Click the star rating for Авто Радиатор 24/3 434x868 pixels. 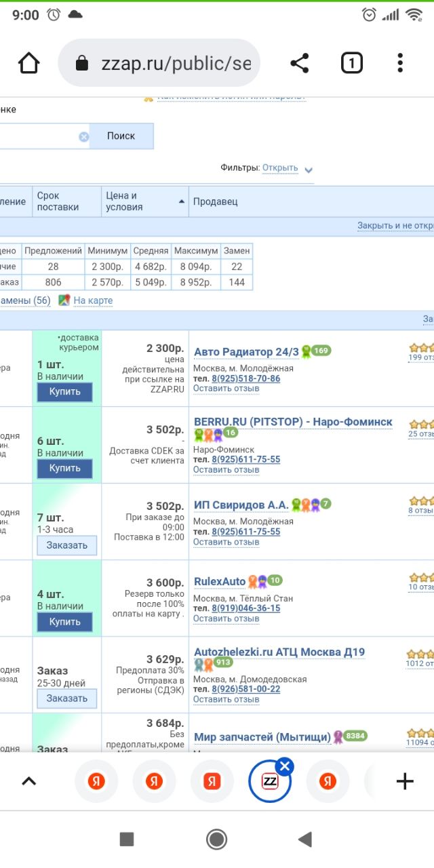[x=421, y=347]
